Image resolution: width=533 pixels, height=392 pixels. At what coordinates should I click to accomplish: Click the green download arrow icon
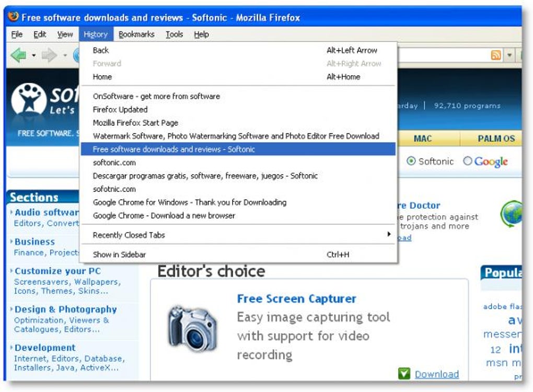(404, 374)
